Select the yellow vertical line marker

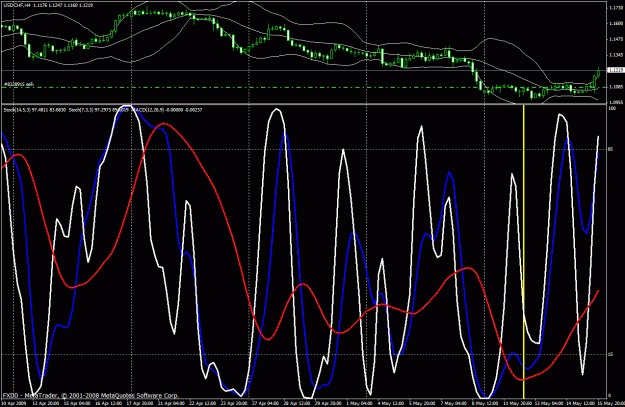pyautogui.click(x=524, y=251)
